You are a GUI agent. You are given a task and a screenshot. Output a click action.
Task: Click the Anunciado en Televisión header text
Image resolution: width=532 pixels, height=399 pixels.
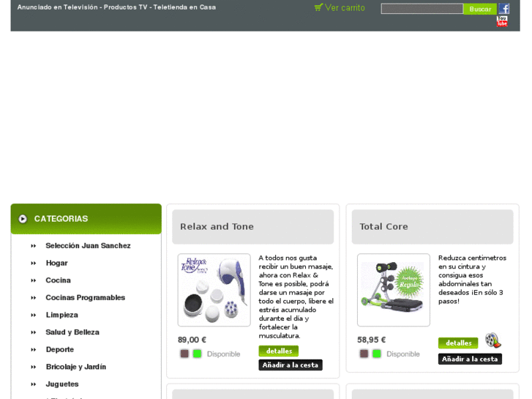(116, 7)
